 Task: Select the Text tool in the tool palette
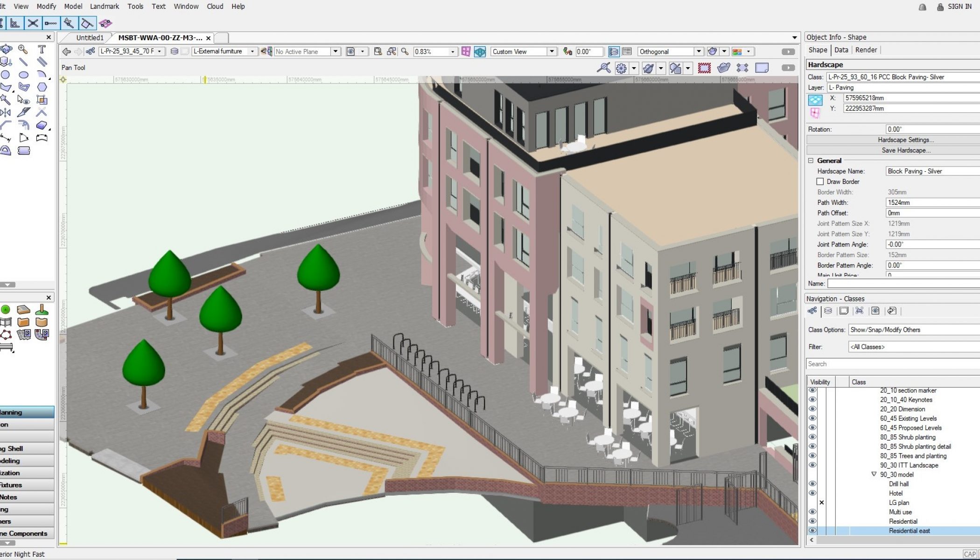[42, 49]
